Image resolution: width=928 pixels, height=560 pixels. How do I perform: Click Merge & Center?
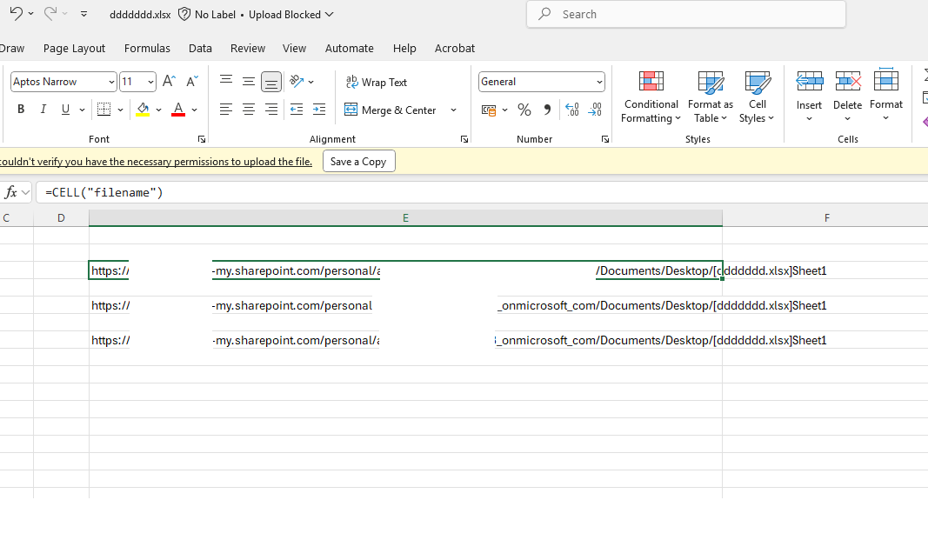(391, 110)
